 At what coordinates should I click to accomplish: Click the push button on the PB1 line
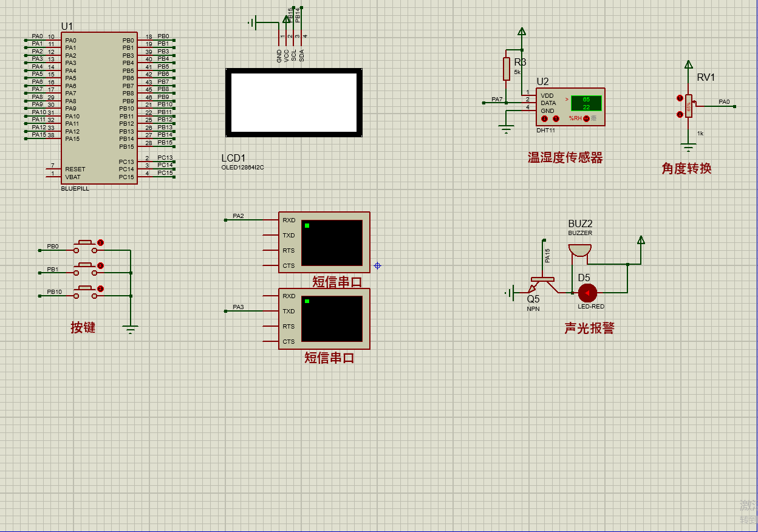[86, 268]
